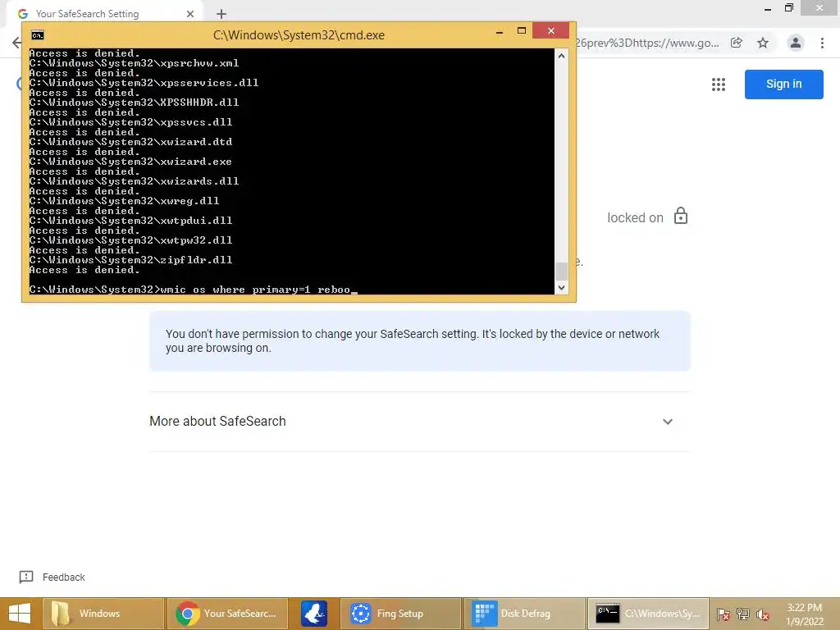Viewport: 840px width, 630px height.
Task: Switch to Chrome SafeSearch taskbar item
Action: coord(227,614)
